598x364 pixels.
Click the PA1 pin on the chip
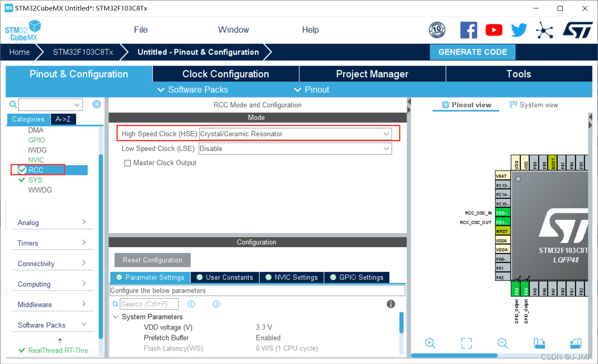click(x=503, y=268)
